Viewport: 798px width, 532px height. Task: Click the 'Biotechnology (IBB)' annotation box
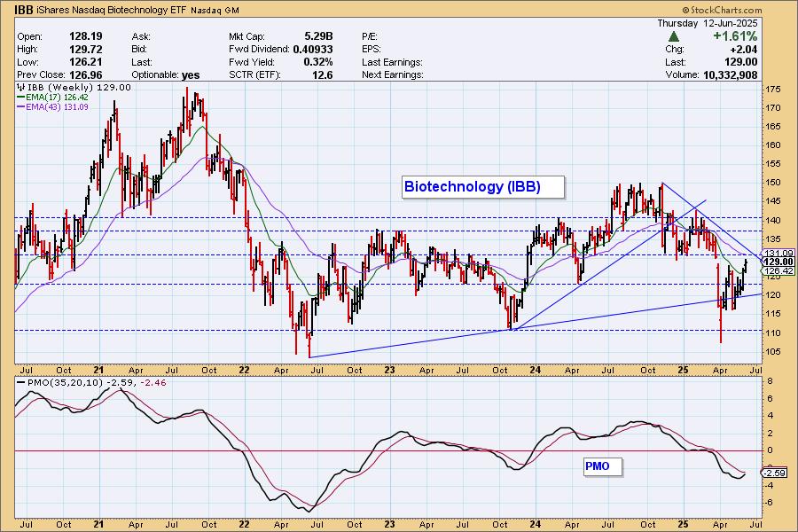tap(483, 187)
